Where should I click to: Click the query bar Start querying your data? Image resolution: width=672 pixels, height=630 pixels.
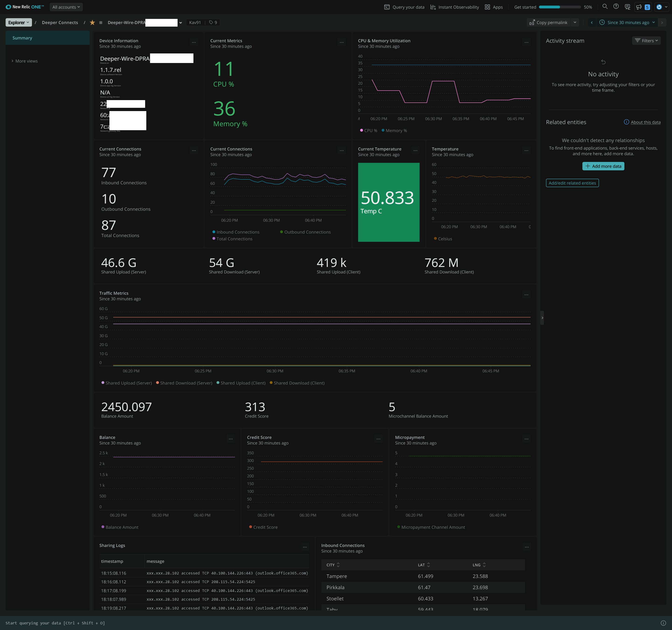tap(55, 623)
